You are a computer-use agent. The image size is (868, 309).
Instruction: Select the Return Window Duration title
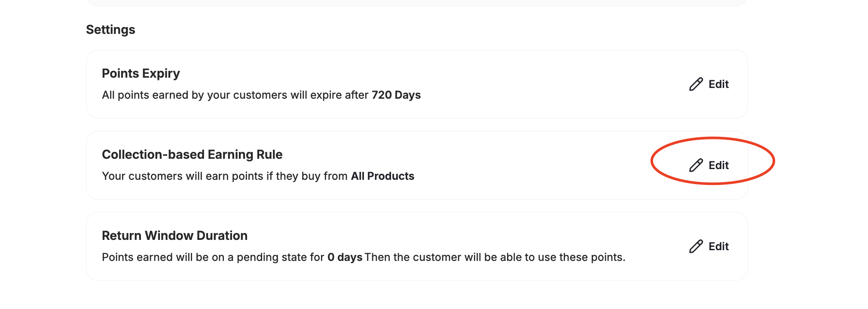tap(174, 235)
